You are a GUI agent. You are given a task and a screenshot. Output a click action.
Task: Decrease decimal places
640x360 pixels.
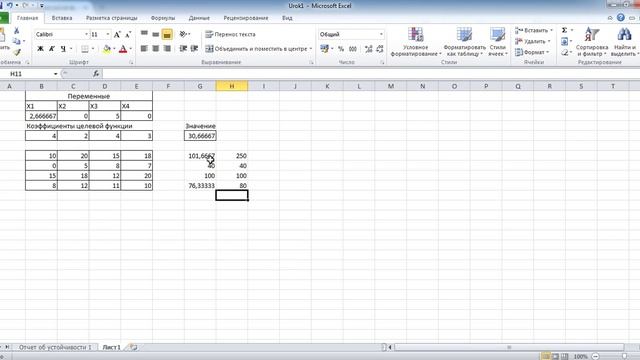380,49
